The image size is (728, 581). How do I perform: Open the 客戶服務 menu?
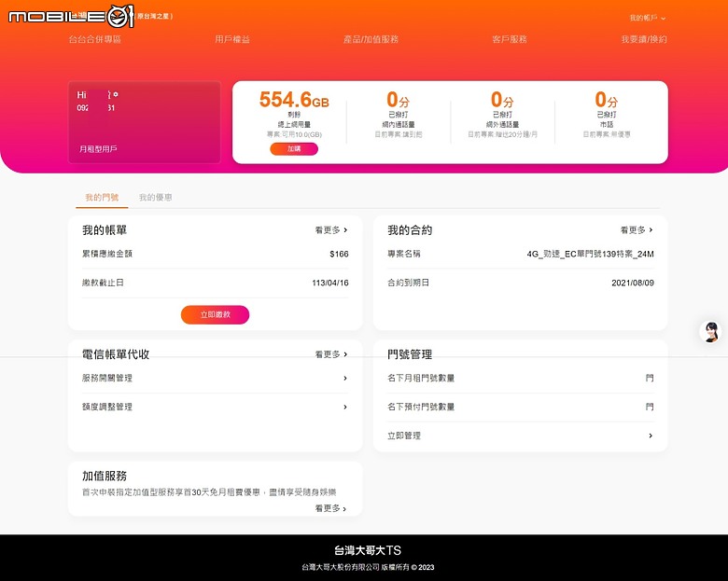coord(510,39)
